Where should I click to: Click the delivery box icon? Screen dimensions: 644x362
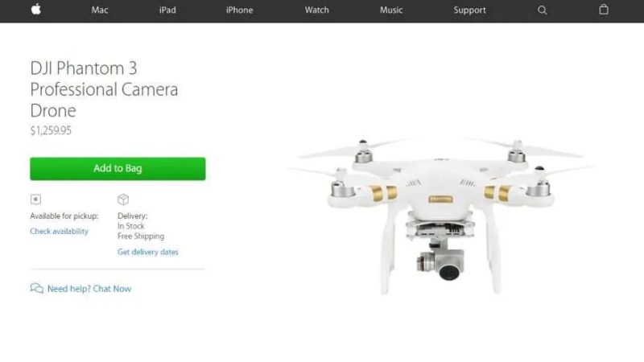pos(123,200)
